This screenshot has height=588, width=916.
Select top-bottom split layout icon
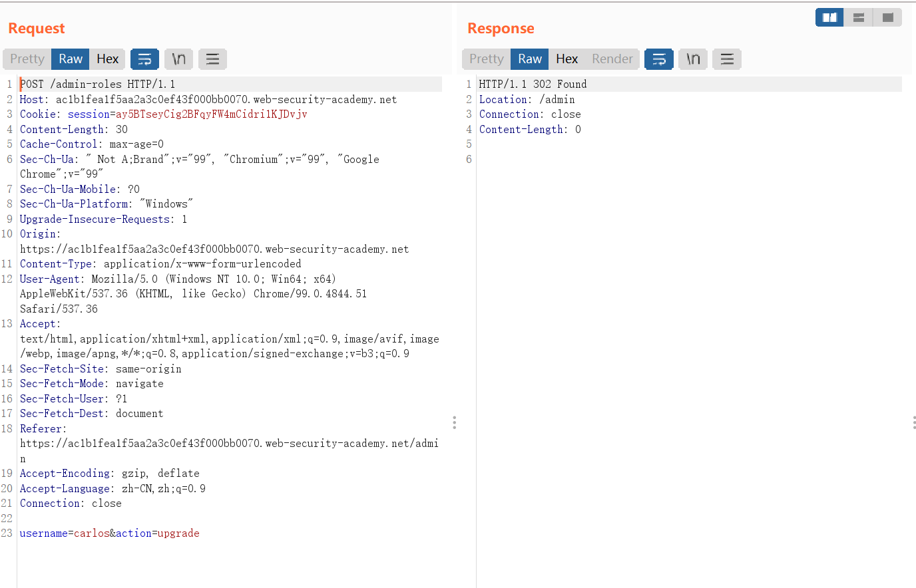[x=859, y=17]
